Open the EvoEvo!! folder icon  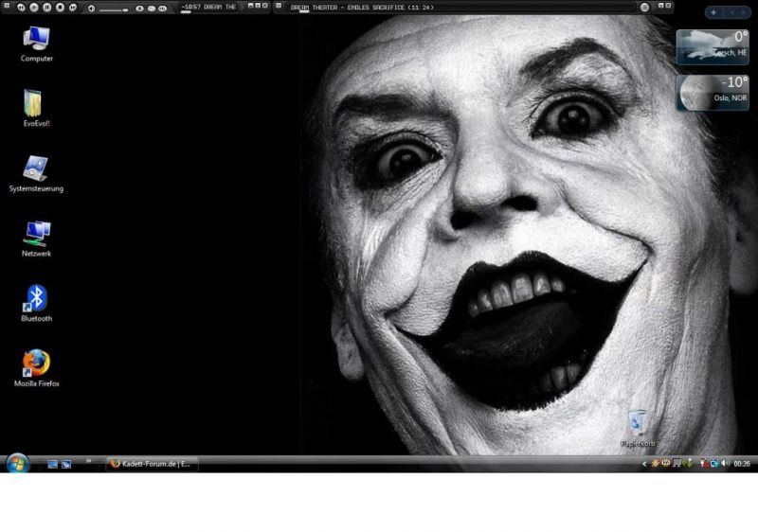36,108
